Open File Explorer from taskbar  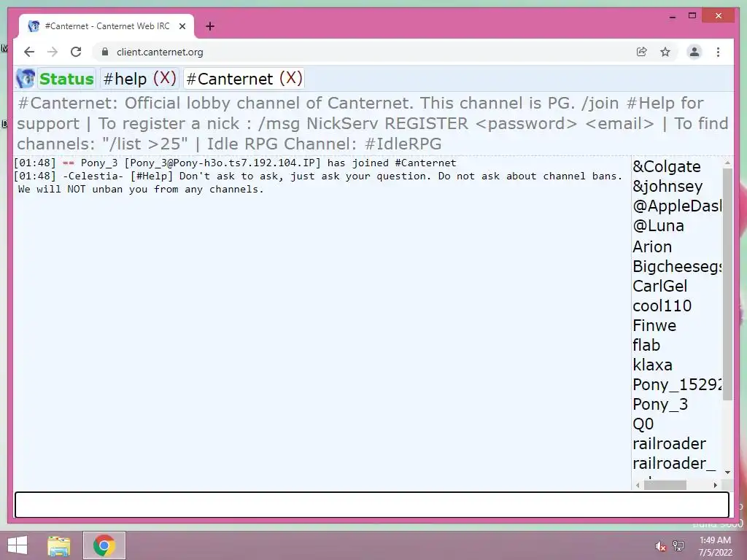[59, 545]
